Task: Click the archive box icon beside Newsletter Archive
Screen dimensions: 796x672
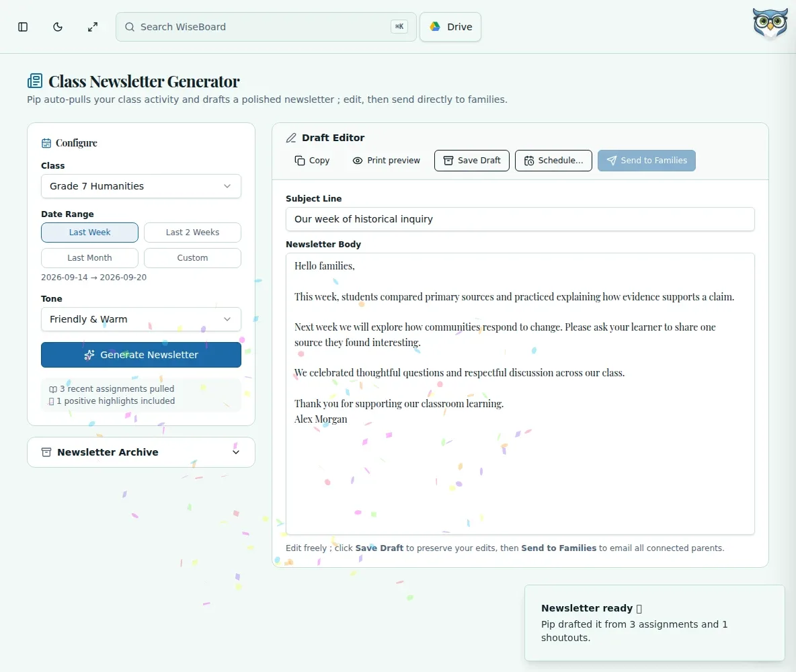Action: pos(46,452)
